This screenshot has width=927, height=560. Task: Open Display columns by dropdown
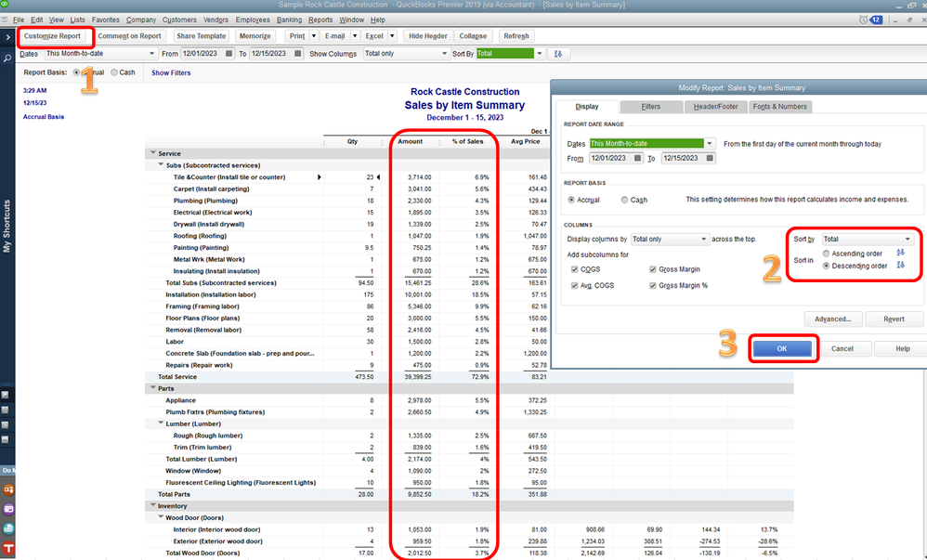703,239
